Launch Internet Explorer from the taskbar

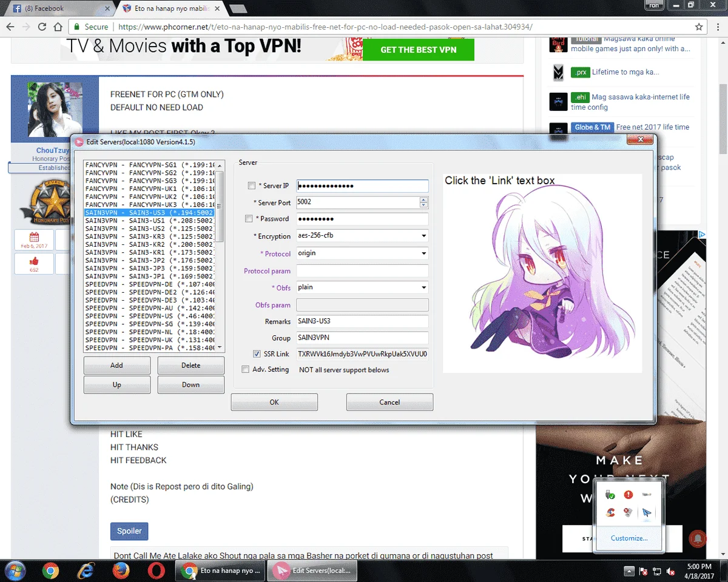coord(86,570)
